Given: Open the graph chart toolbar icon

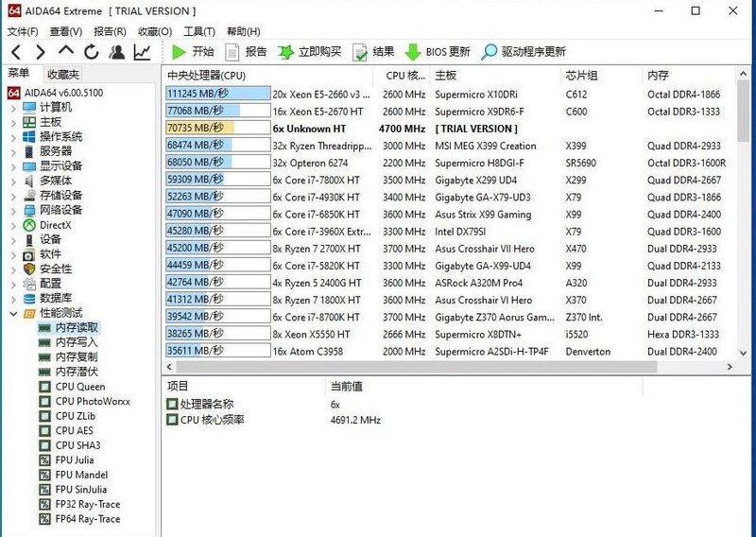Looking at the screenshot, I should [142, 52].
